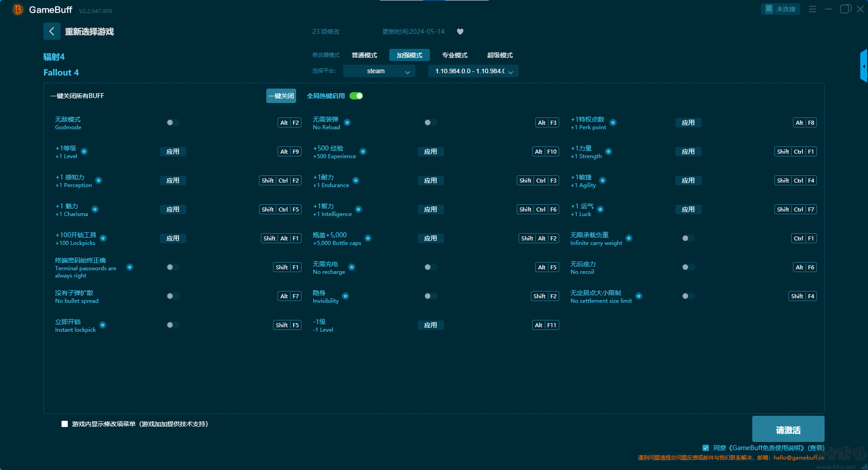This screenshot has width=868, height=470.
Task: Uncheck the GameBuff disclaimer agreement checkbox
Action: (706, 448)
